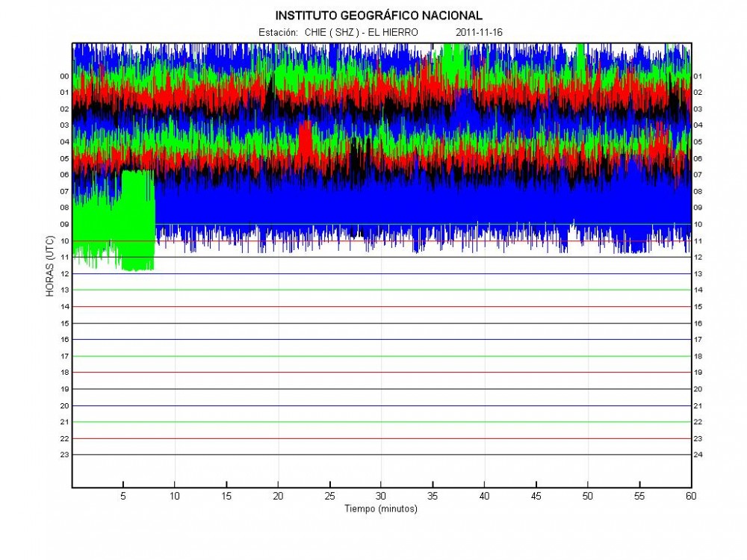Pick the 45 minute tick label
747x560 pixels.
[536, 496]
